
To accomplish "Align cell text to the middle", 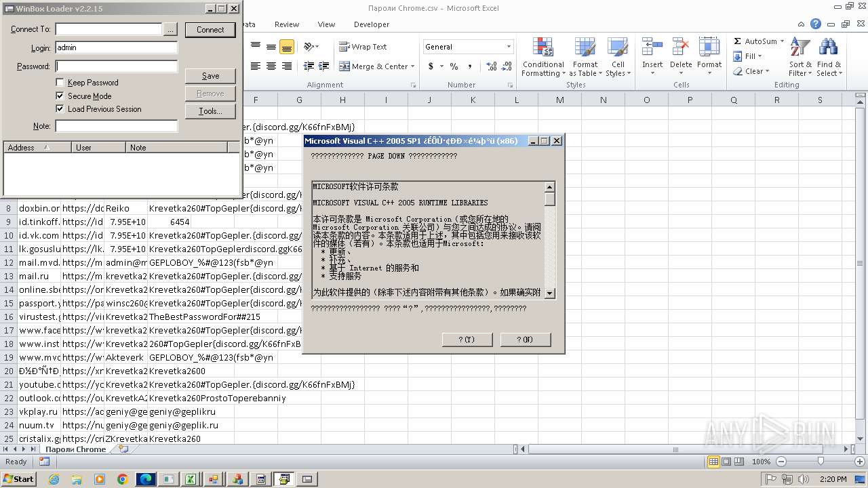I will [x=271, y=46].
